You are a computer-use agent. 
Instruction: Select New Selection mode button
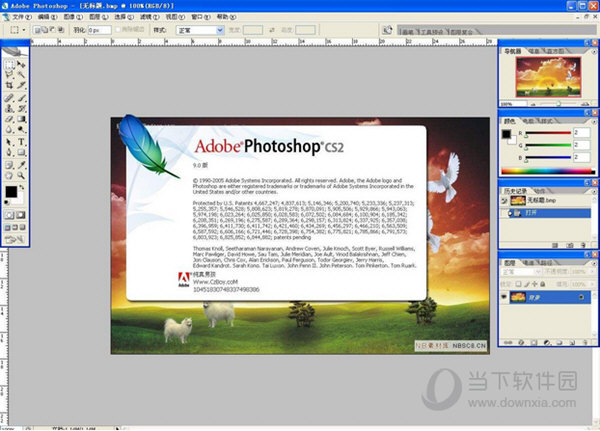point(38,29)
